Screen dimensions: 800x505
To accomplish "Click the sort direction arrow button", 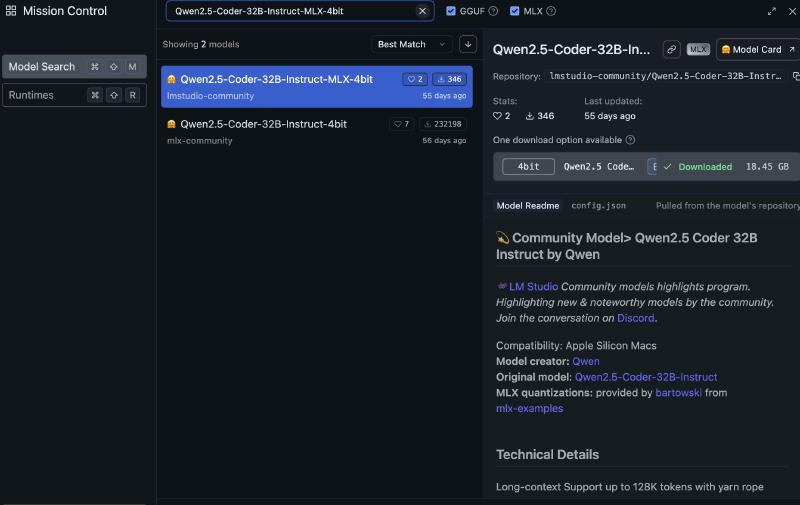I will (468, 44).
